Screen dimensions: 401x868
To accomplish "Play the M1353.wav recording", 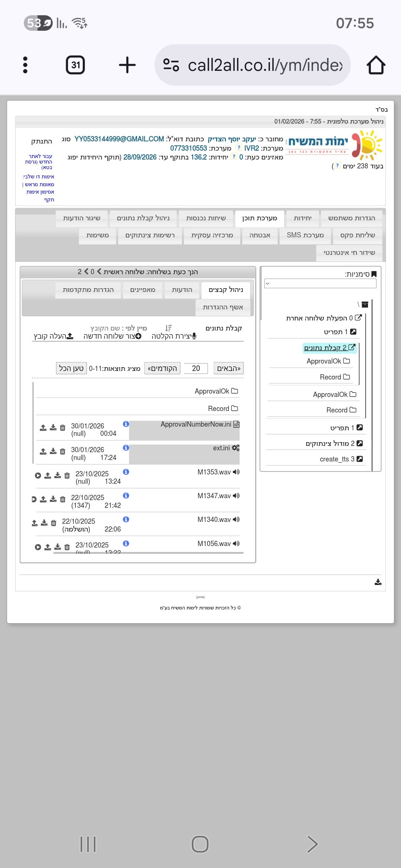I will pyautogui.click(x=38, y=476).
